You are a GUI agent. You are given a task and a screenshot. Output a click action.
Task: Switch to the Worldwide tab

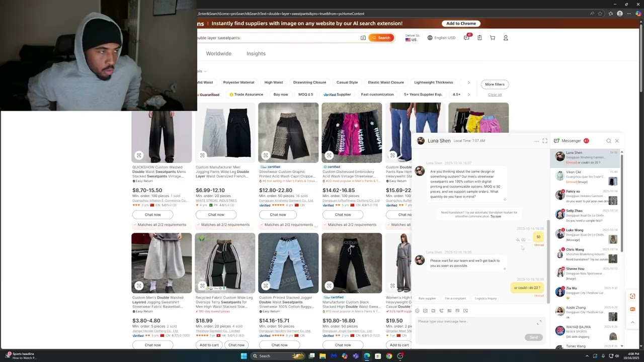(219, 53)
